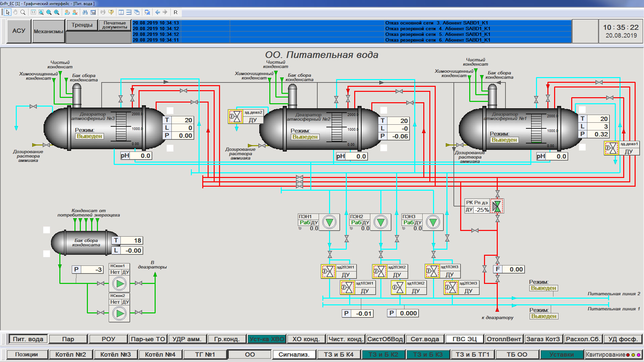Open the Сет.вода tab
The image size is (644, 362).
(x=425, y=339)
